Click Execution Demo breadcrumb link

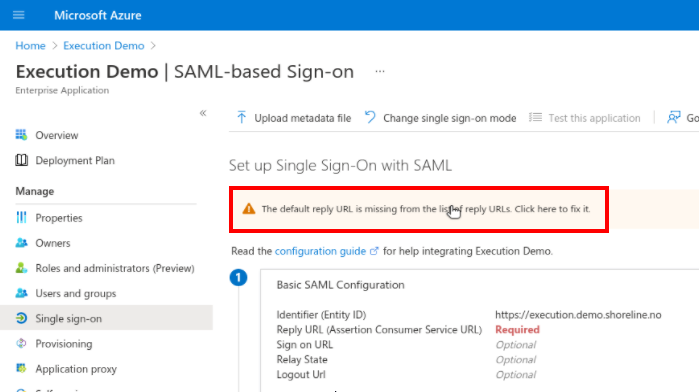click(x=103, y=45)
